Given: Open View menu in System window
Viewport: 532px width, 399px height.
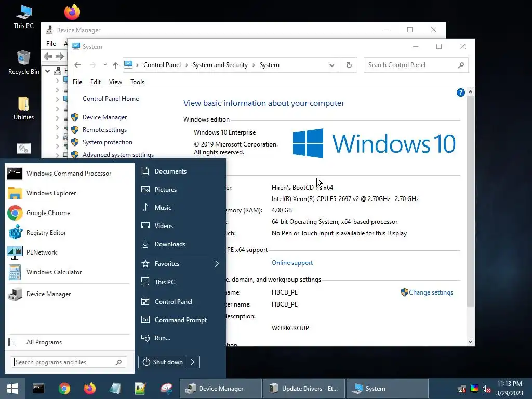Looking at the screenshot, I should point(115,82).
